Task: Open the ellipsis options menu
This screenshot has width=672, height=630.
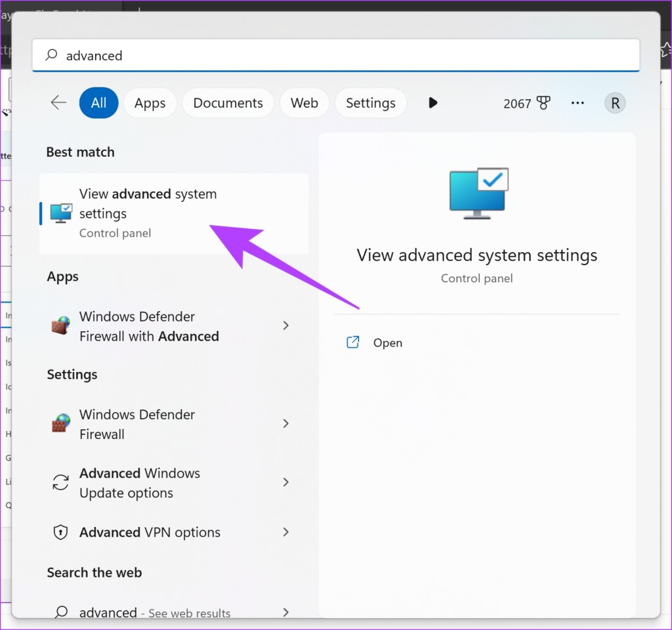Action: pyautogui.click(x=577, y=102)
